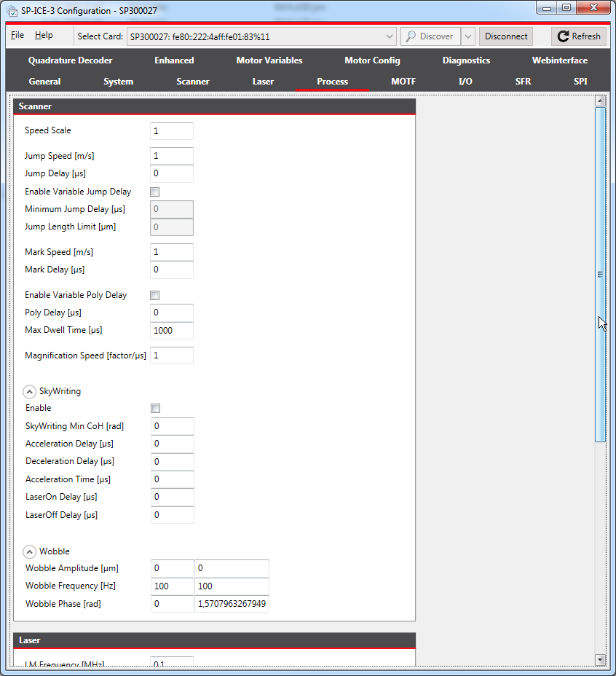This screenshot has width=616, height=676.
Task: Click the Mark Delay input field
Action: point(172,270)
